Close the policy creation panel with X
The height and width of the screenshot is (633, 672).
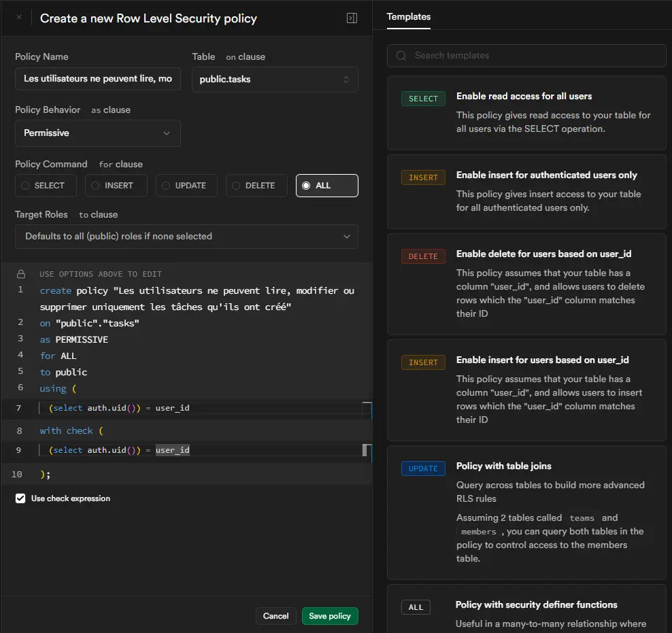19,18
